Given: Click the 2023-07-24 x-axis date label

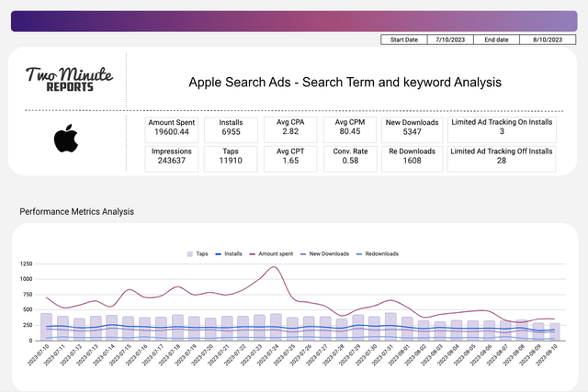Looking at the screenshot, I should (269, 354).
